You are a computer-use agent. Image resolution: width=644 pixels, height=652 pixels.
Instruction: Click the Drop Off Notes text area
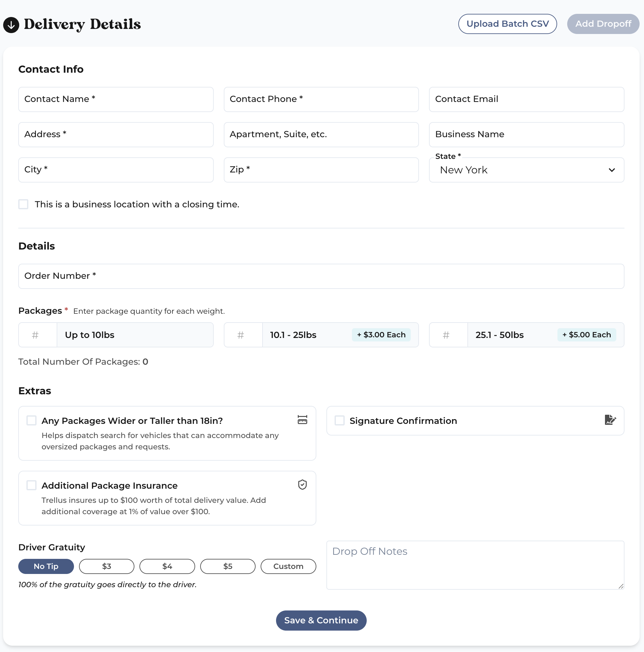coord(475,565)
